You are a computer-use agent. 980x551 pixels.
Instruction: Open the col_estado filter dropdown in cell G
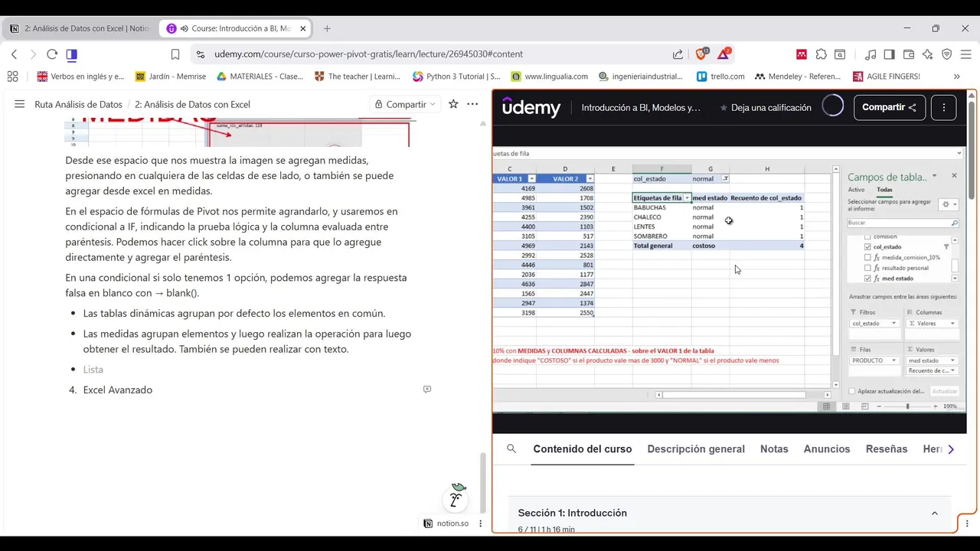(725, 179)
